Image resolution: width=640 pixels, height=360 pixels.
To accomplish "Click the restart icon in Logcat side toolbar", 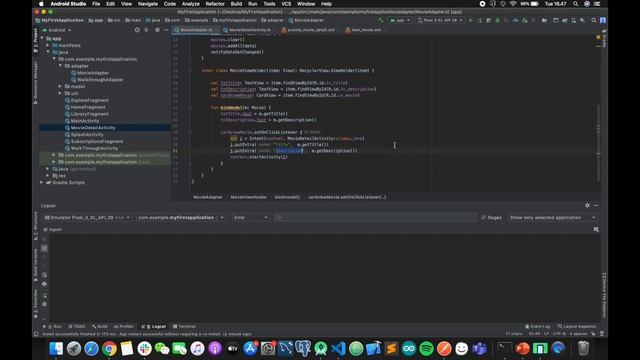I will 44,296.
